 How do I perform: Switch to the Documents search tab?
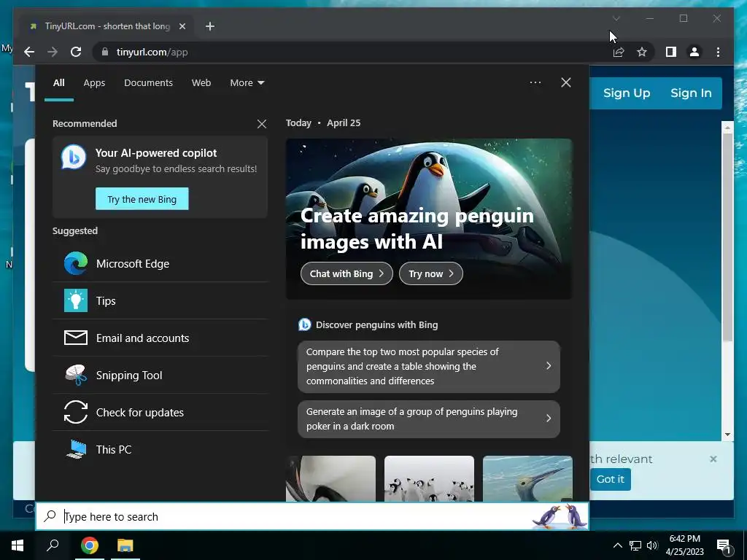pos(148,83)
